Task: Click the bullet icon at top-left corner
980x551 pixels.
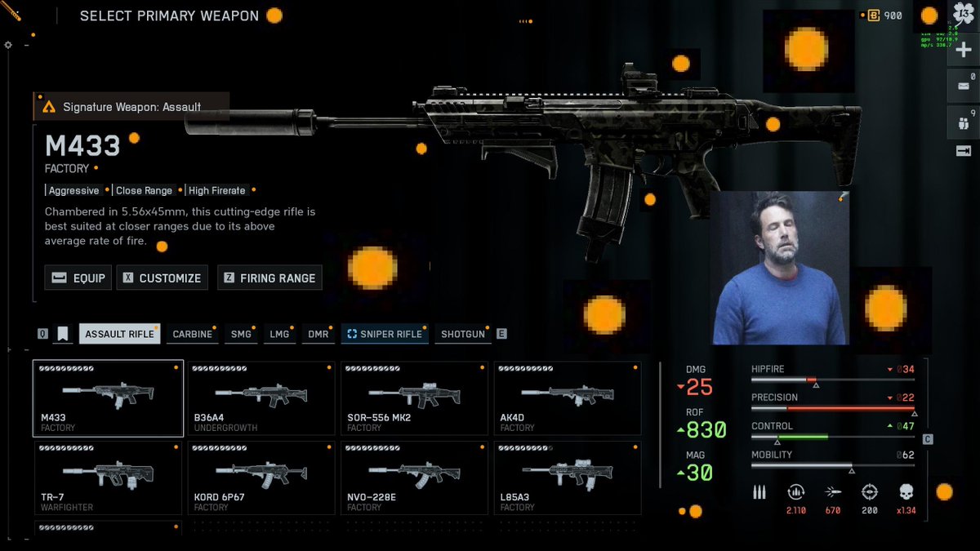Action: coord(11,12)
